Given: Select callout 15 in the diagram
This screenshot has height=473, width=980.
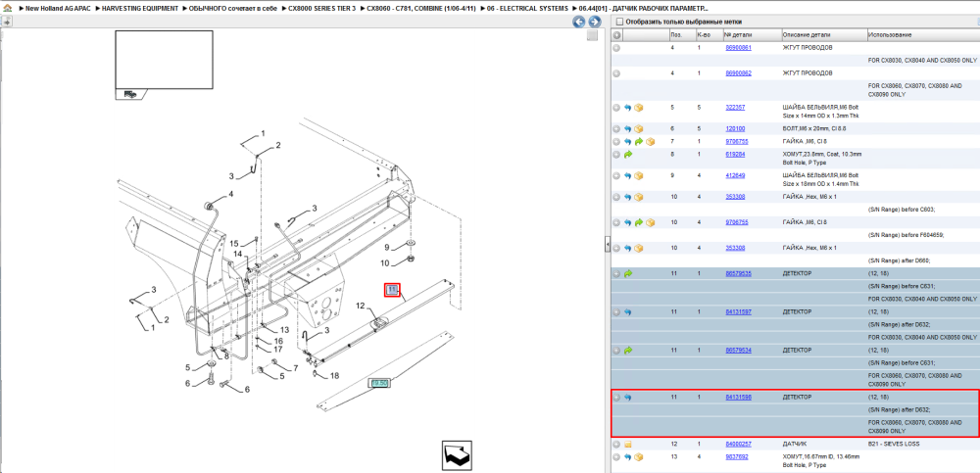Looking at the screenshot, I should click(234, 243).
